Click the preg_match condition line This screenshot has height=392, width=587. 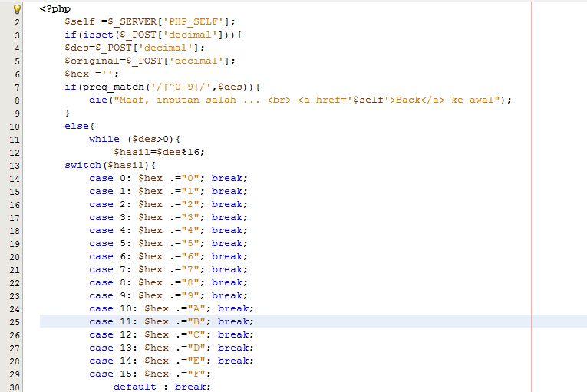point(162,87)
